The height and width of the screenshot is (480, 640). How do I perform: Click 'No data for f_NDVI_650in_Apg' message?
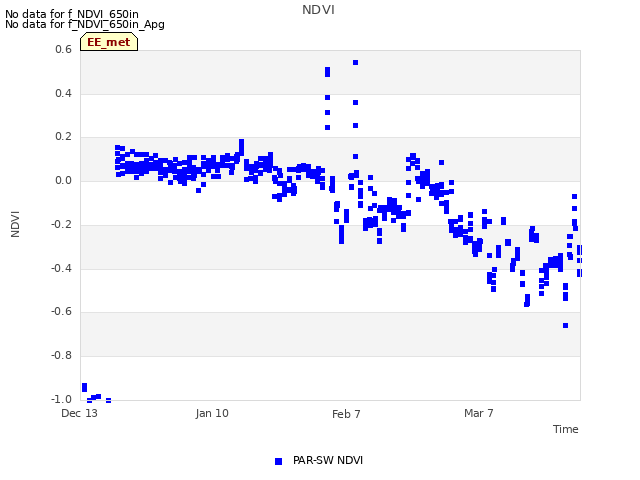(x=85, y=24)
